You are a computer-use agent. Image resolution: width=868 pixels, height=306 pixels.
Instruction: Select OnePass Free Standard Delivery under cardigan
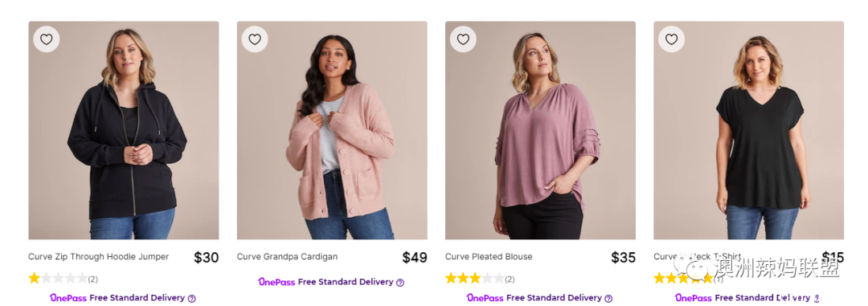click(x=325, y=282)
